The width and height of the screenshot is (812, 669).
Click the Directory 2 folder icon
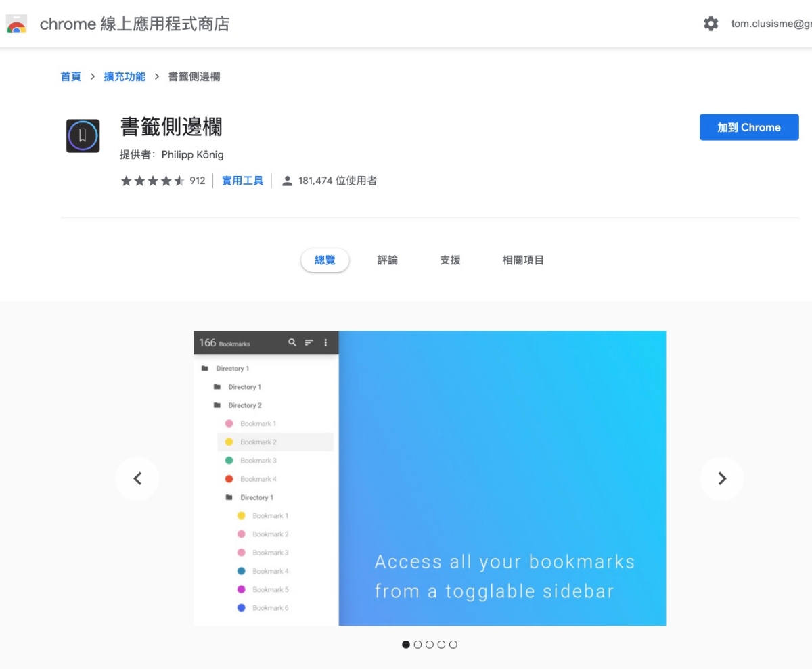coord(217,405)
